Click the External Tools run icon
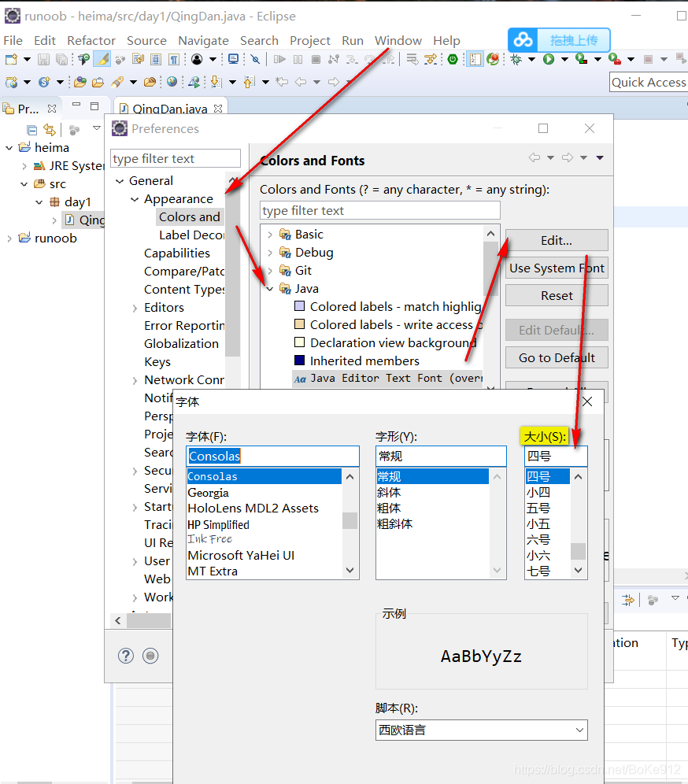The height and width of the screenshot is (784, 688). pyautogui.click(x=615, y=60)
